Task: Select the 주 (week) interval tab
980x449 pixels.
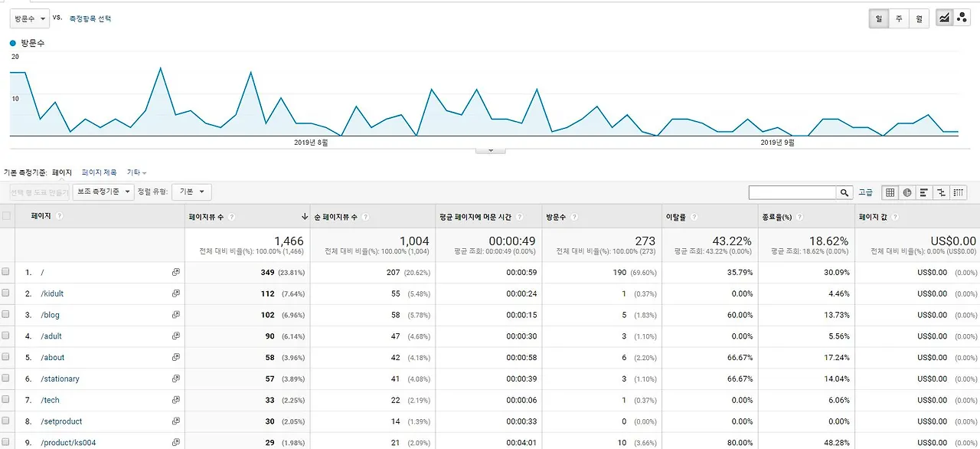Action: tap(899, 18)
